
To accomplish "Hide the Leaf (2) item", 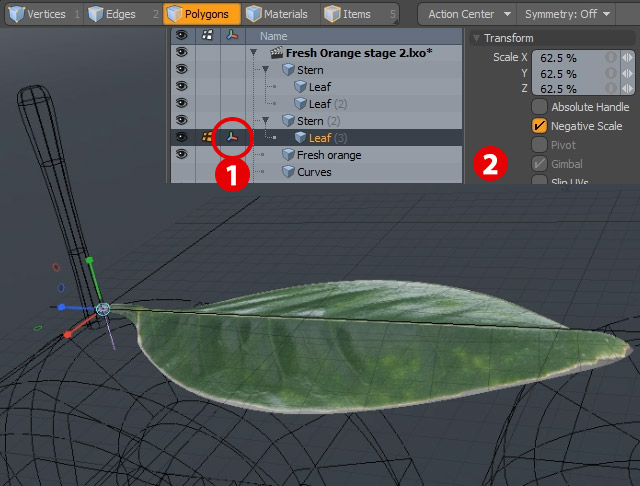I will click(182, 103).
